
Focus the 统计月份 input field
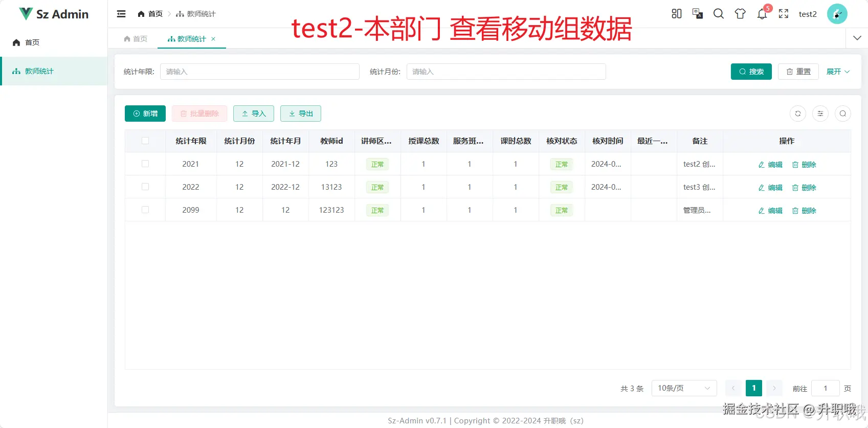click(x=506, y=72)
